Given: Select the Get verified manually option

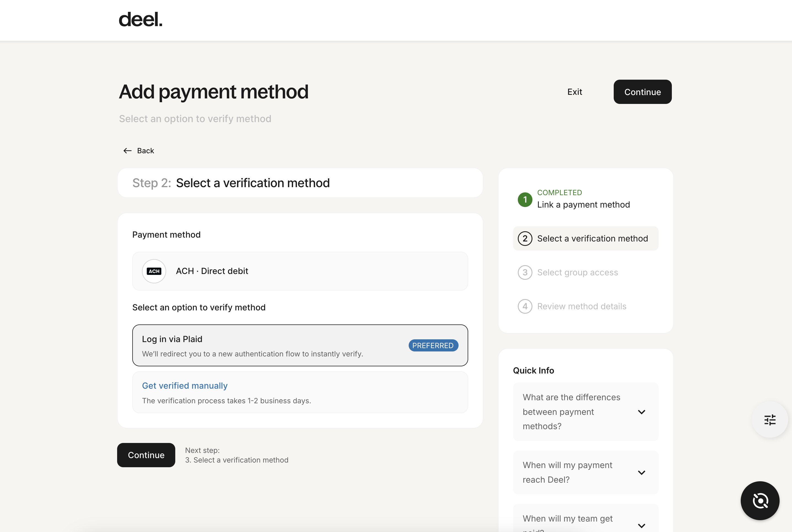Looking at the screenshot, I should click(x=300, y=392).
